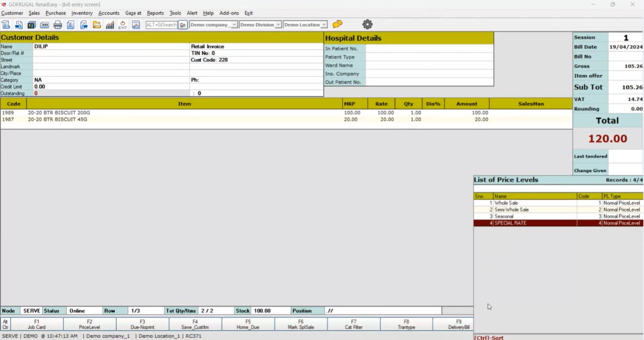Click the ALT+G search field
Screen dimensions: 644x340
pos(162,25)
